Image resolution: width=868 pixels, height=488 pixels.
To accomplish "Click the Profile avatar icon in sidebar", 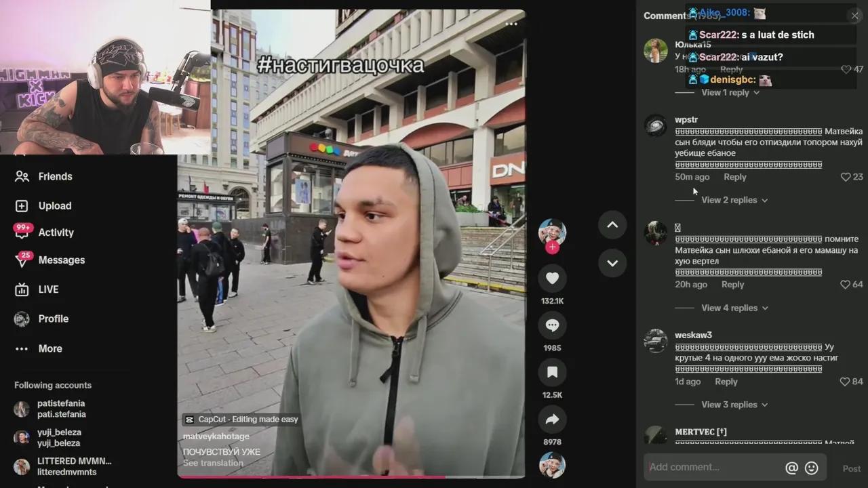I will (22, 319).
